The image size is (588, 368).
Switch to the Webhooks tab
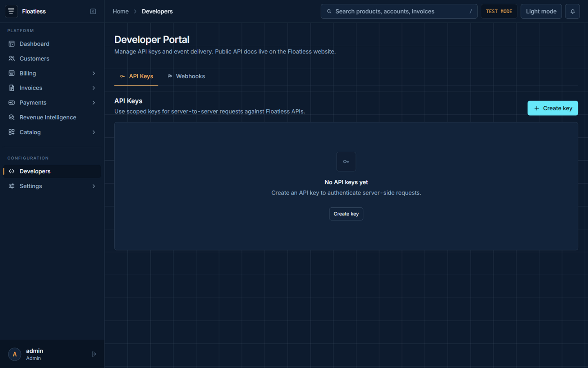(x=186, y=76)
